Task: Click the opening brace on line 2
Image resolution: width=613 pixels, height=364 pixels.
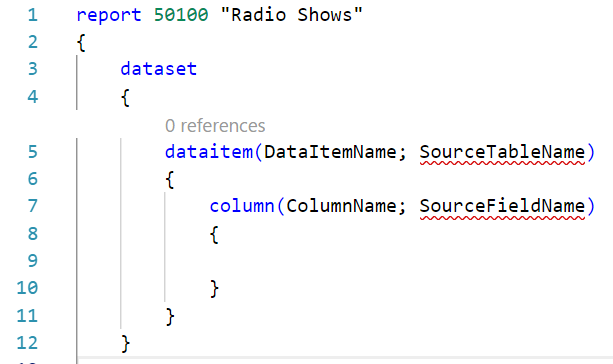Action: [81, 42]
